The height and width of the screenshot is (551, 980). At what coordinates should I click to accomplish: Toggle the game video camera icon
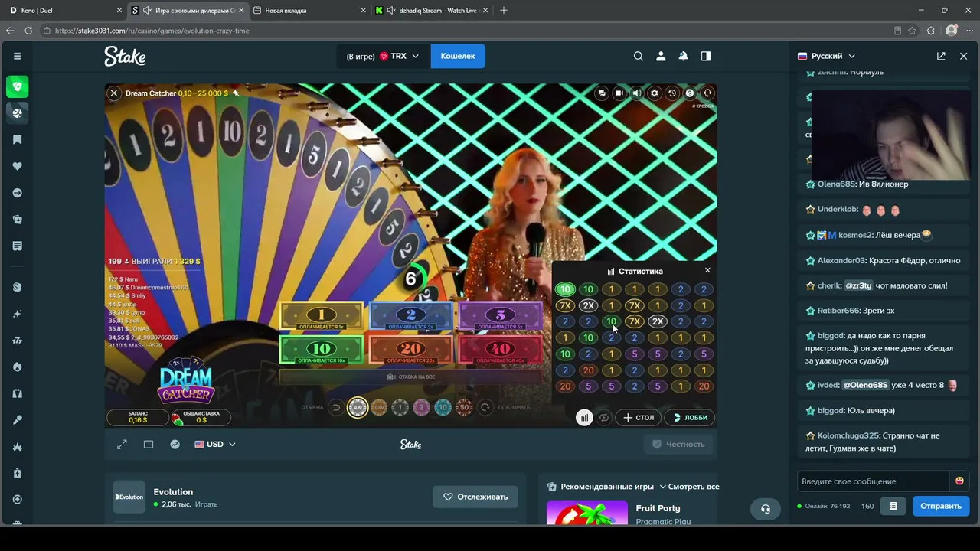click(619, 93)
